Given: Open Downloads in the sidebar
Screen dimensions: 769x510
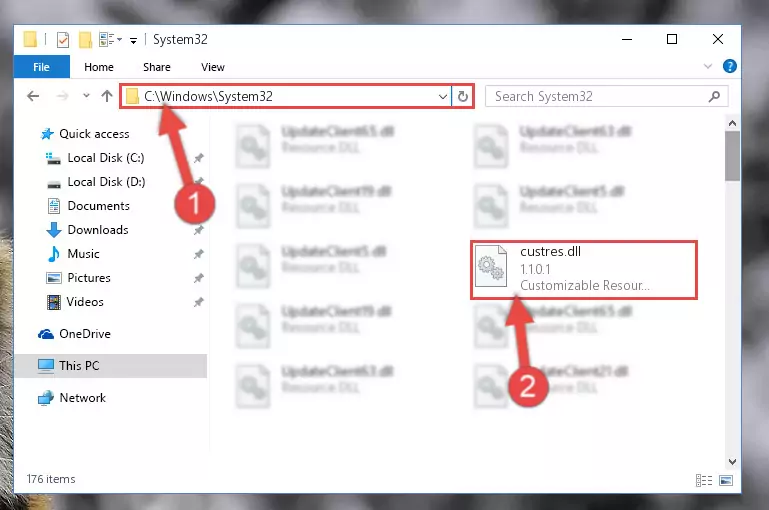Looking at the screenshot, I should pos(98,230).
